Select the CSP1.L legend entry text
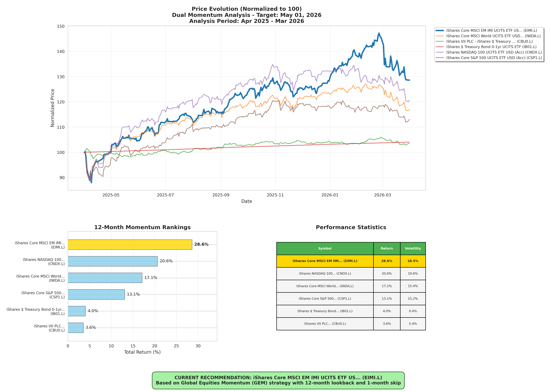This screenshot has width=550, height=392. (494, 58)
